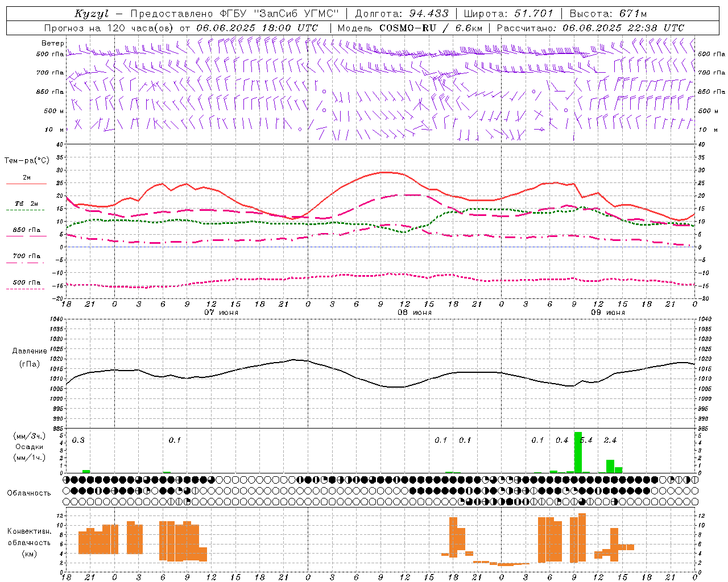Click the "(км)" unit under convective cloudiness

tap(30, 554)
